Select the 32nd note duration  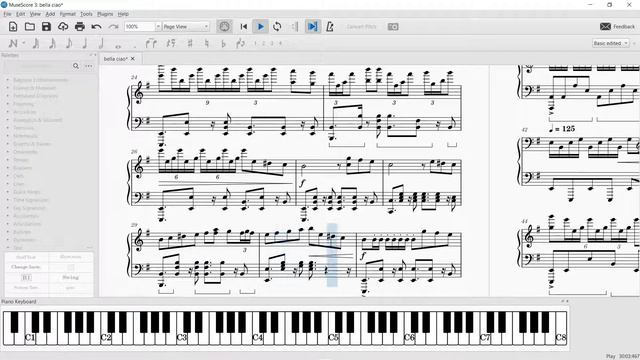pos(36,43)
